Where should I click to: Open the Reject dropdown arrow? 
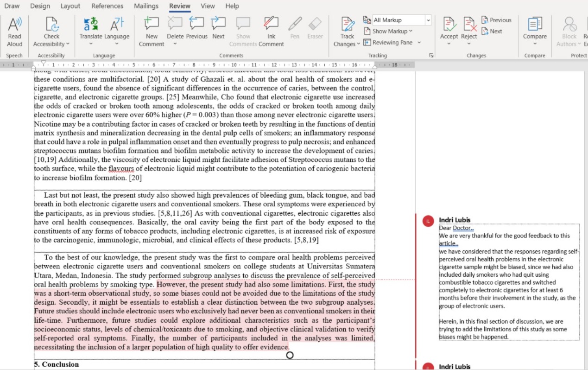[469, 44]
